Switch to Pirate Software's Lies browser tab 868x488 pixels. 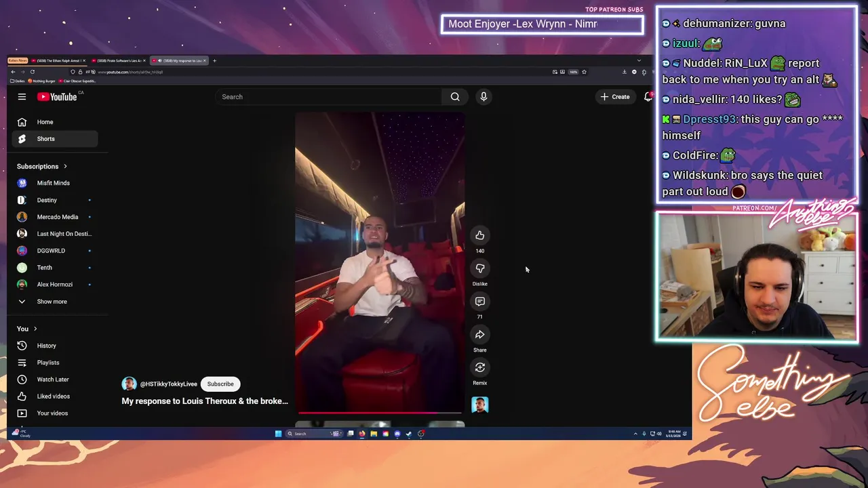click(x=117, y=60)
